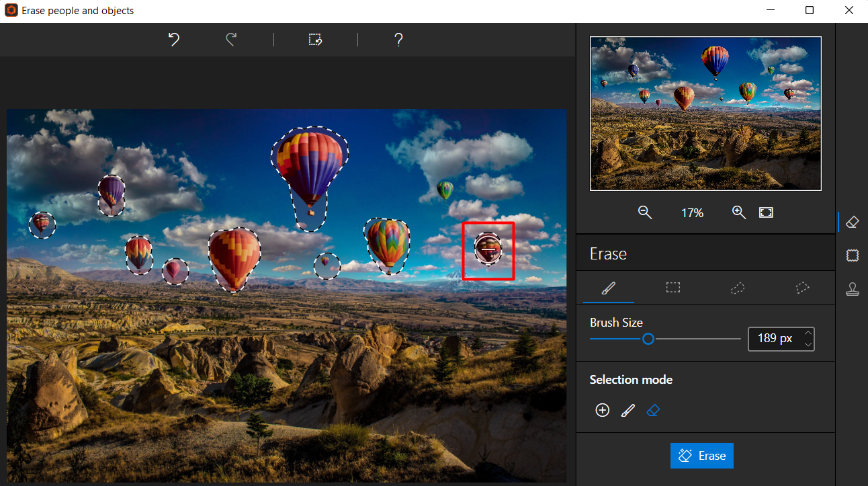
Task: Choose add-to-selection brush mode
Action: 627,410
